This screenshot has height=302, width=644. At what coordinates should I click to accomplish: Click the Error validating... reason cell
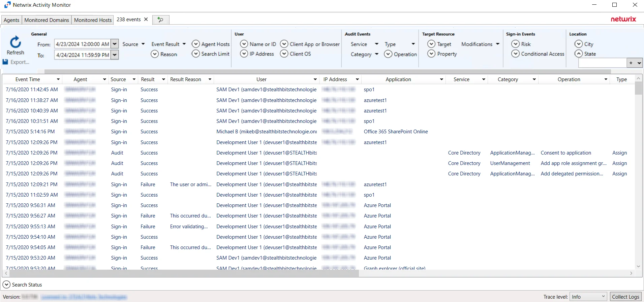[x=189, y=227]
